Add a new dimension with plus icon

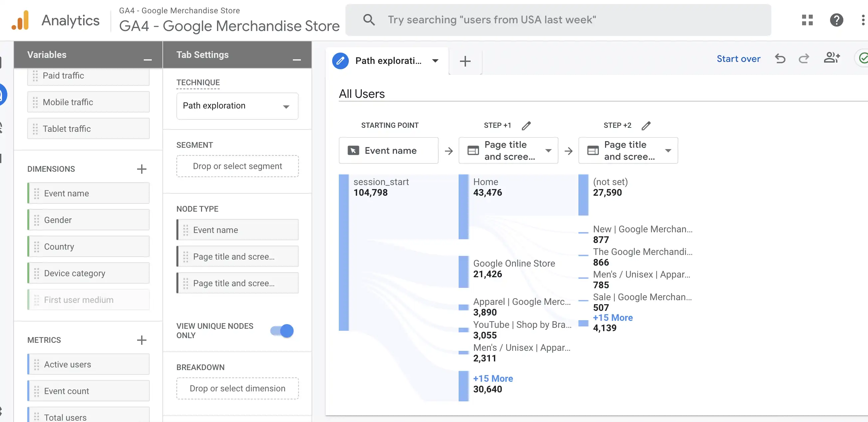coord(141,169)
